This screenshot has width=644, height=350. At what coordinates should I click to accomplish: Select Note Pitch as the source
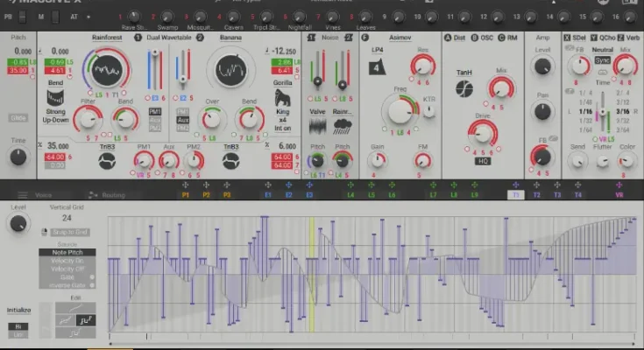[67, 252]
